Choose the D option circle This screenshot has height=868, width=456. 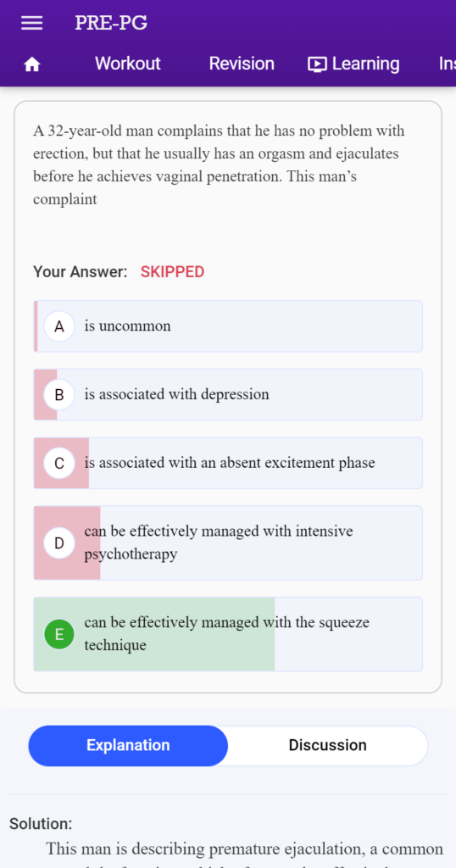tap(59, 543)
